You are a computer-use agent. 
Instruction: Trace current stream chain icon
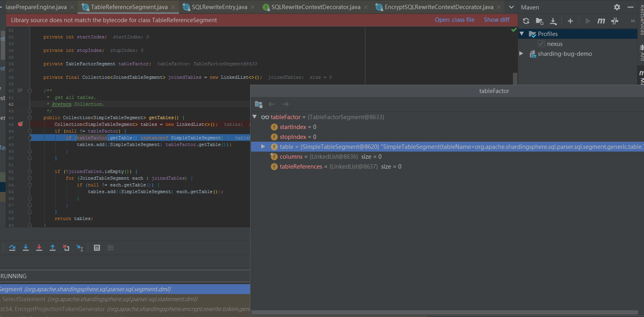coord(110,248)
